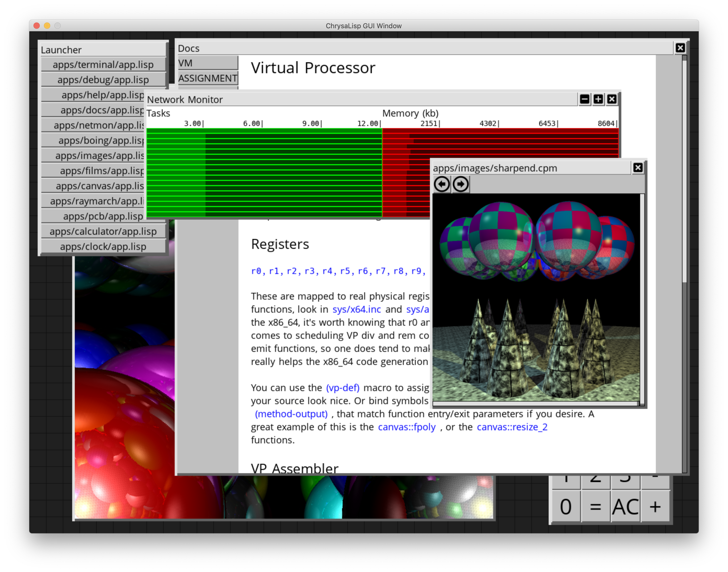Launch apps/clock/app.lisp from the Launcher

pos(103,247)
